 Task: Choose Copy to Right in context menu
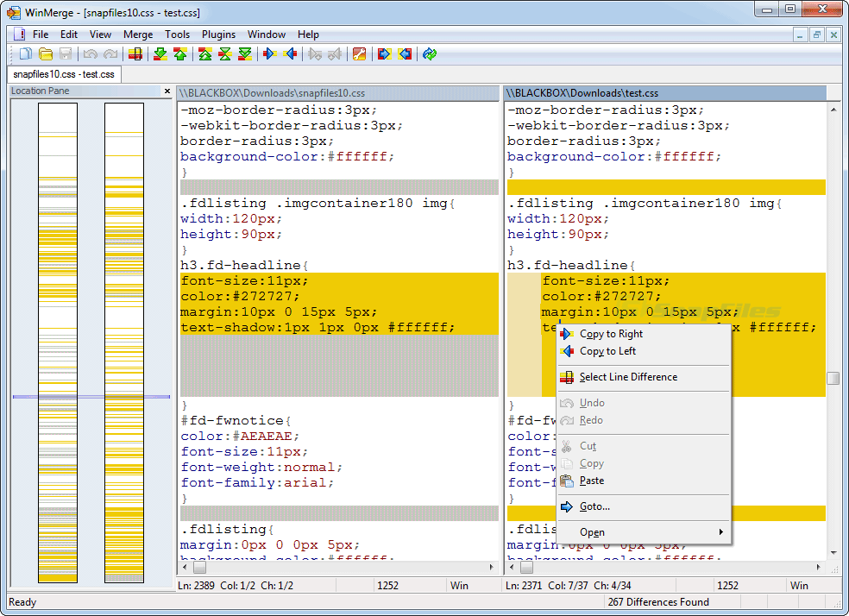click(x=611, y=334)
